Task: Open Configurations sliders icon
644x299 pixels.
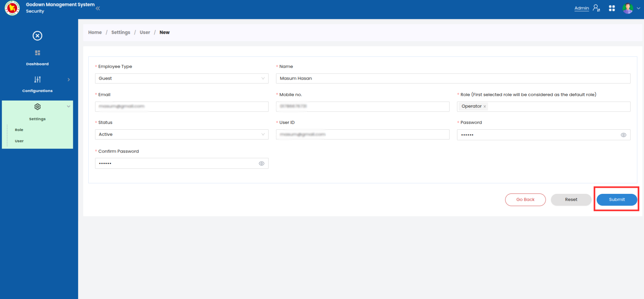Action: 37,80
